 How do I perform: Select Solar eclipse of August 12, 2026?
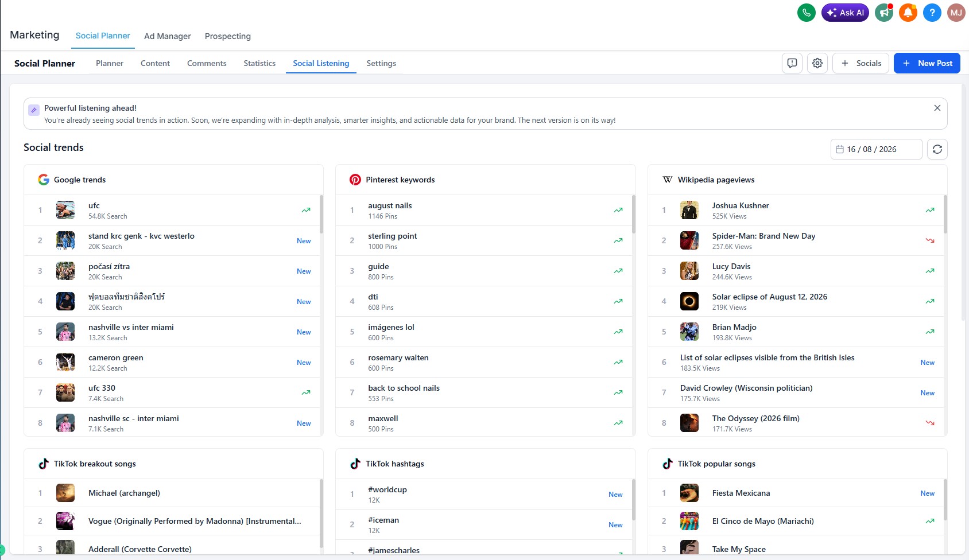pos(796,301)
